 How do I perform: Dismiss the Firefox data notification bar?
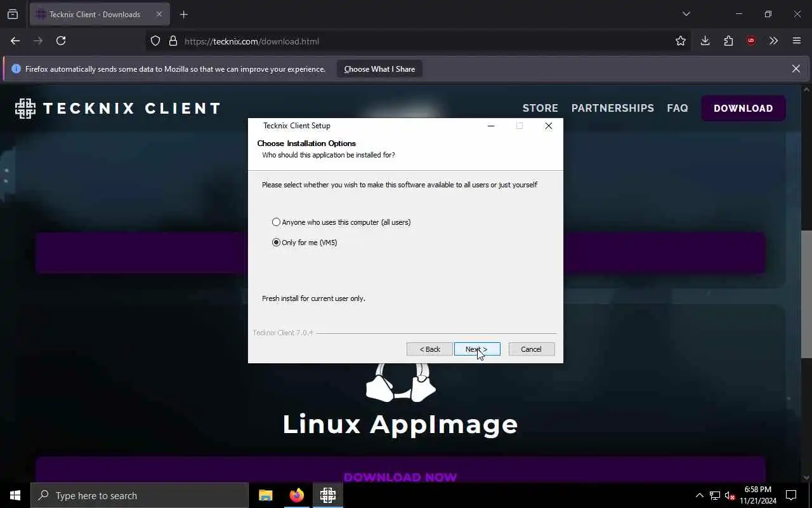coord(796,69)
